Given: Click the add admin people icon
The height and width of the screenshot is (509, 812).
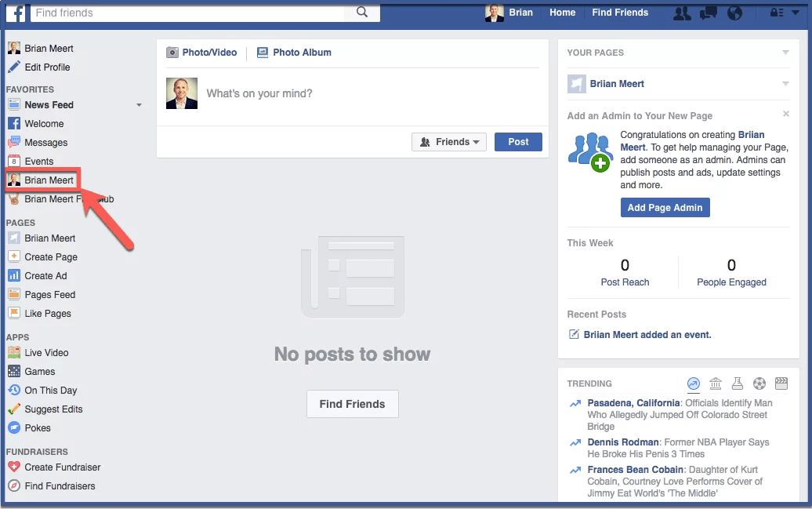Looking at the screenshot, I should tap(590, 152).
